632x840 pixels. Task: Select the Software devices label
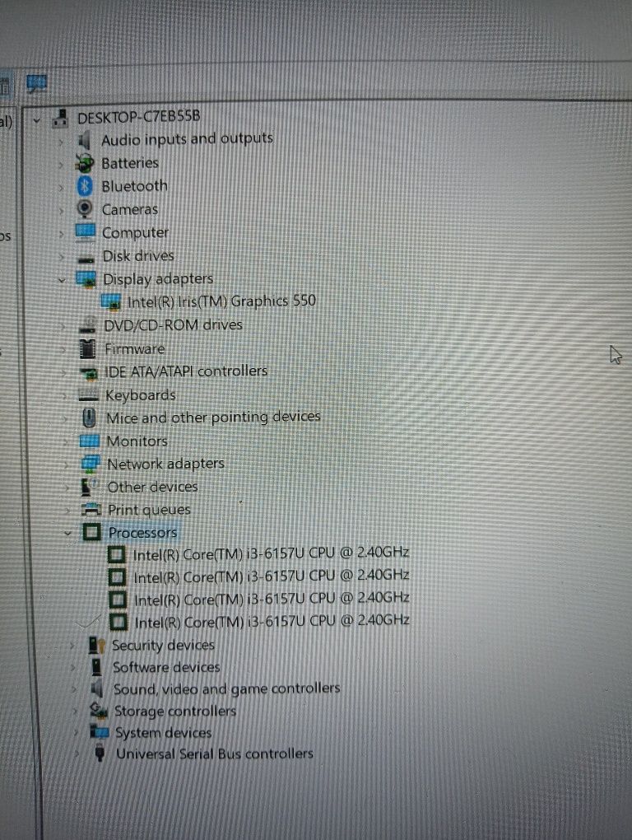166,668
